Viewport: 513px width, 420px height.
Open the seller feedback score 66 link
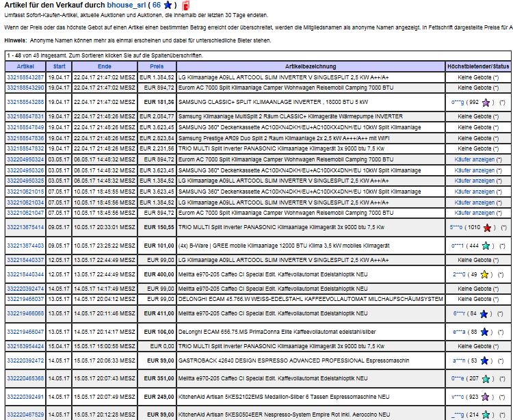(x=157, y=5)
